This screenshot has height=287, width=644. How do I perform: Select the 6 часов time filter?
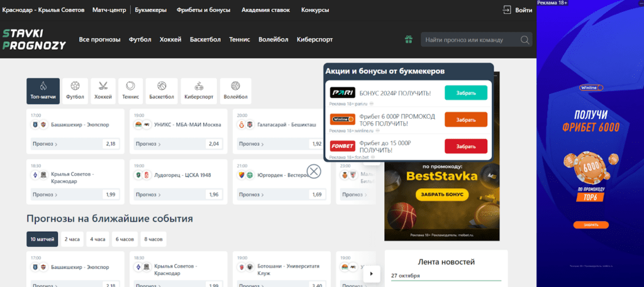[x=125, y=239]
